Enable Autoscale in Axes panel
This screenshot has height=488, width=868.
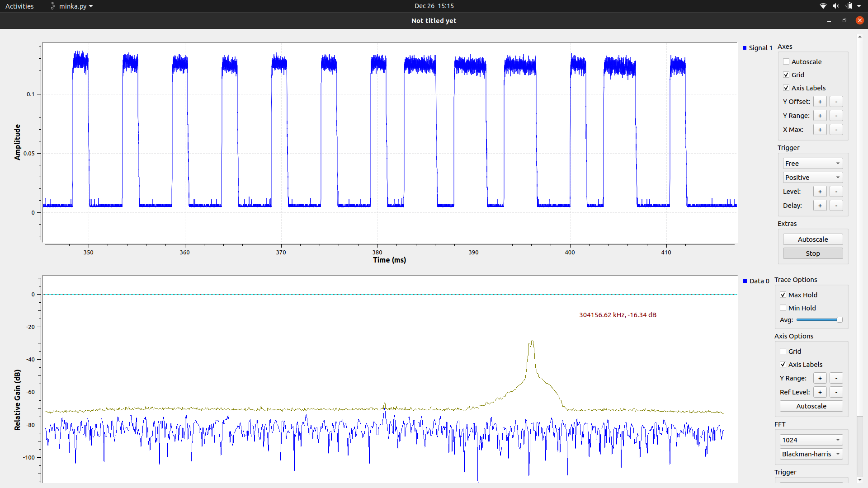[786, 61]
